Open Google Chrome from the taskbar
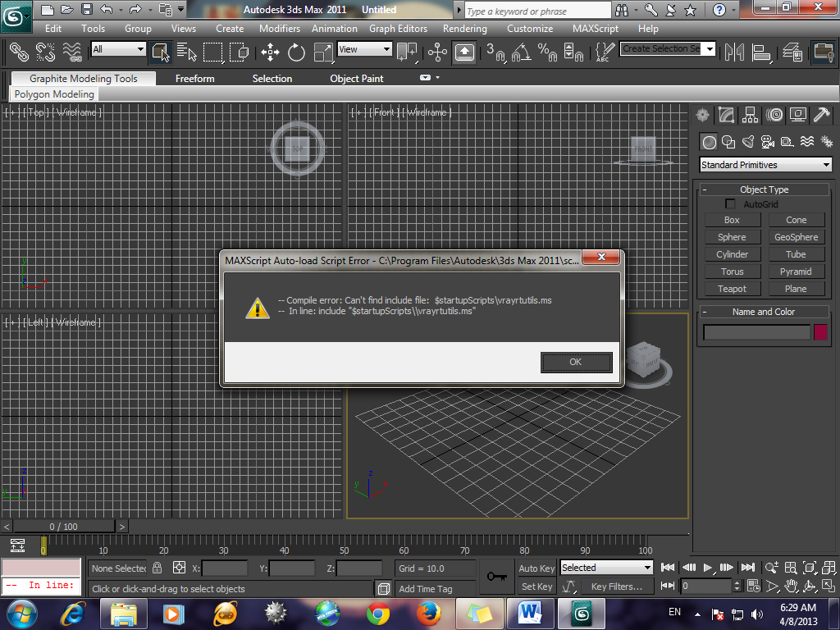The image size is (840, 630). [x=378, y=614]
